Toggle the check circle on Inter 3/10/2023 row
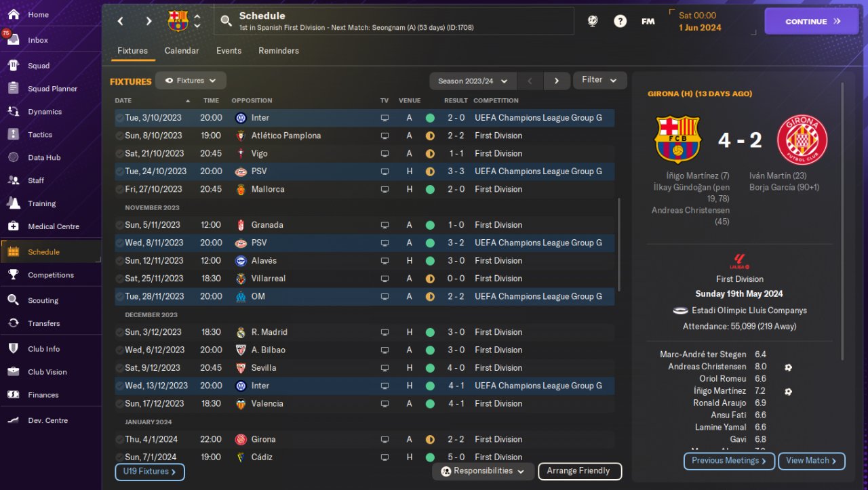The image size is (868, 490). [x=119, y=118]
